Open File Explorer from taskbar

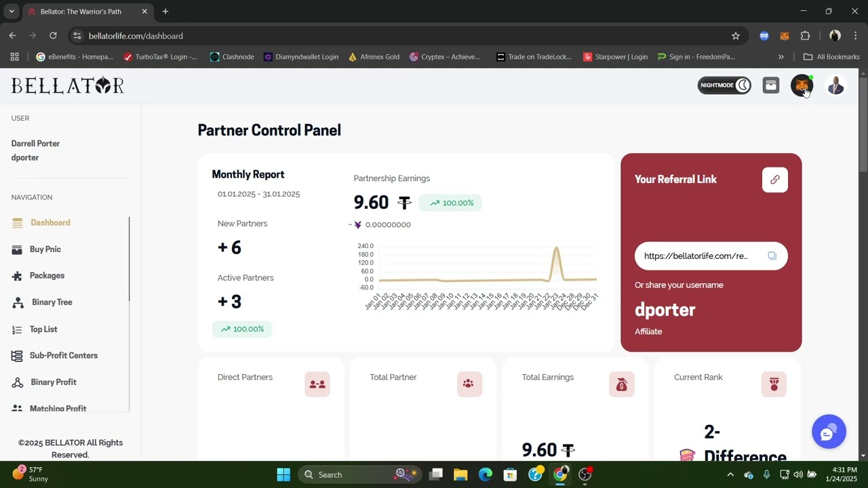click(460, 474)
